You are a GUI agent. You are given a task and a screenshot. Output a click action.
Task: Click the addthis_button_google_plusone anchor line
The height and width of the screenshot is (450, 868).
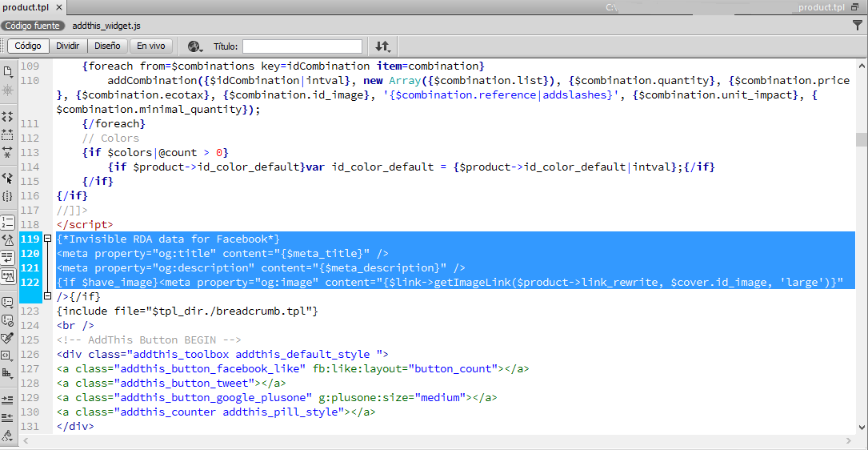tap(277, 397)
